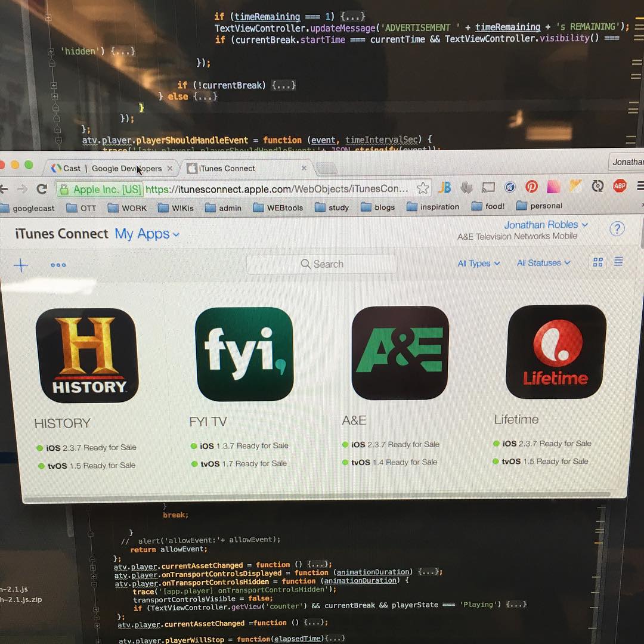
Task: Open the AdBlock Plus extension icon
Action: (x=620, y=186)
